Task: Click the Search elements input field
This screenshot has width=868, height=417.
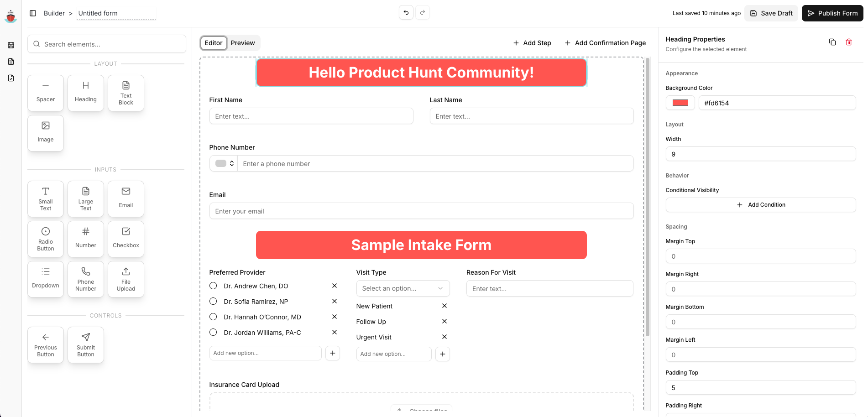Action: (106, 44)
